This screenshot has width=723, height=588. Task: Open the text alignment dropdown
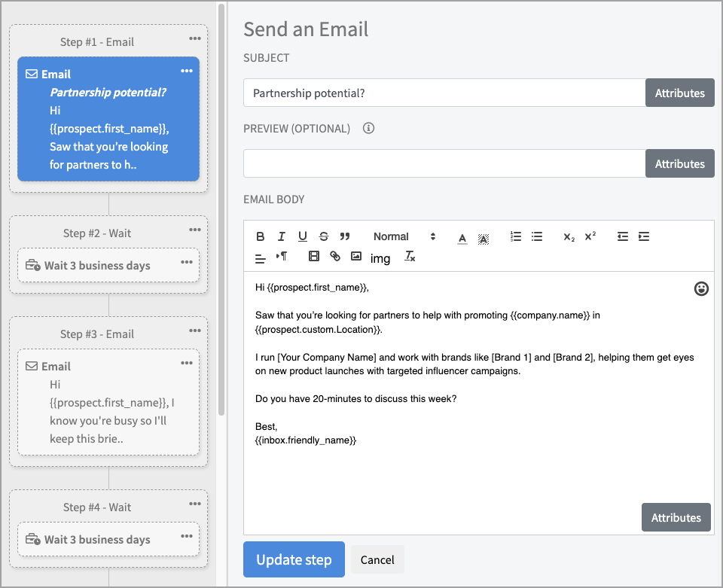(261, 257)
